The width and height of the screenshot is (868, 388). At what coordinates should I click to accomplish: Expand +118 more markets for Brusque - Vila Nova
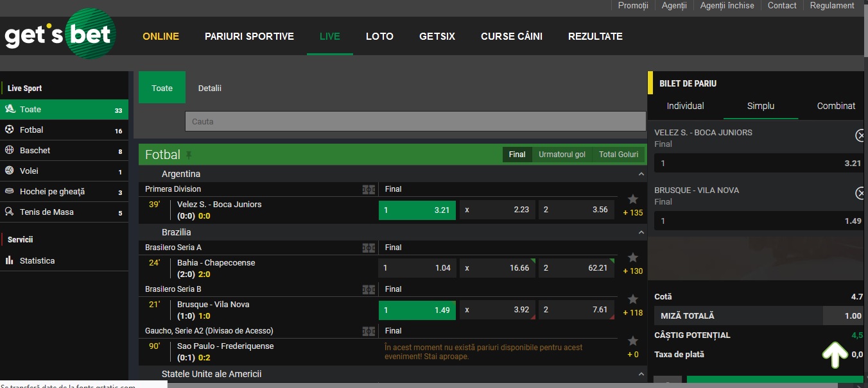click(633, 313)
